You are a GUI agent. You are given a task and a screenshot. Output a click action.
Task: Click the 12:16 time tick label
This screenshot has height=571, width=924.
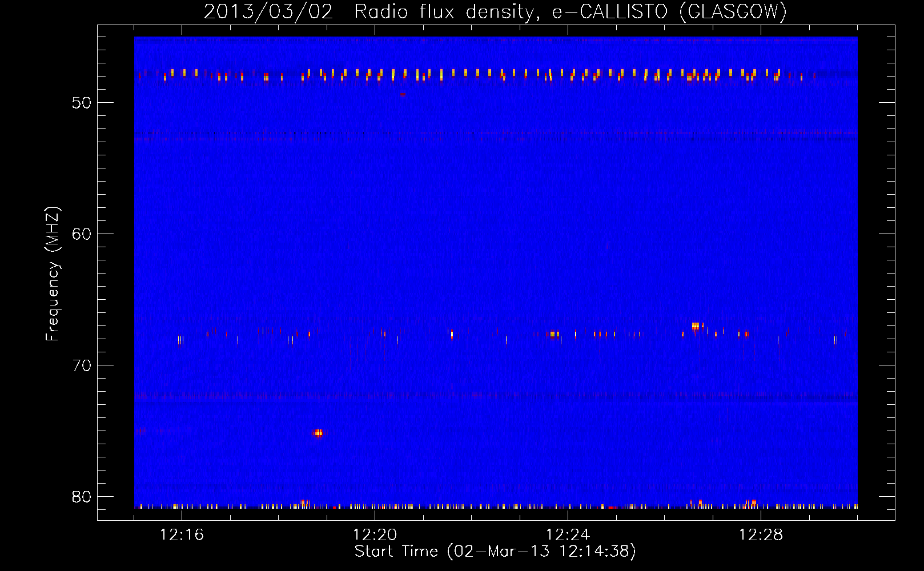pos(182,534)
